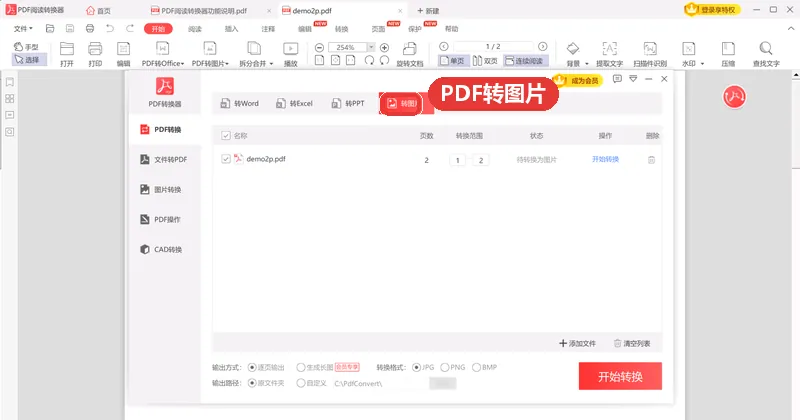Collapse the ribbon with chevron
Screen dimensions: 800x420
click(791, 29)
